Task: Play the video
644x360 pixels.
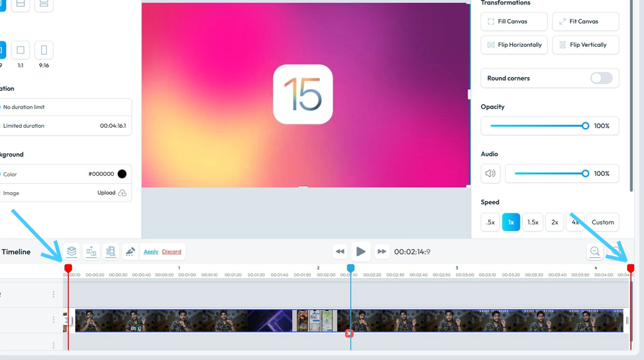Action: [361, 251]
